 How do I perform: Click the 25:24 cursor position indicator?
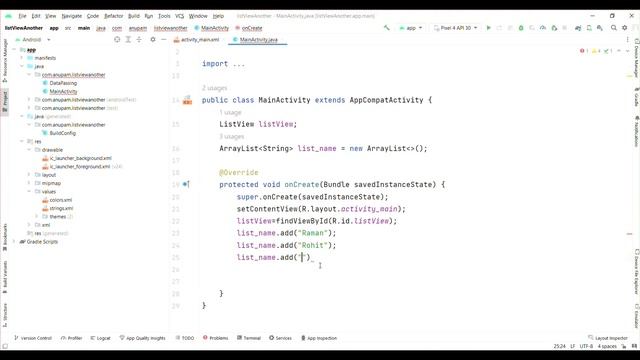[x=560, y=346]
